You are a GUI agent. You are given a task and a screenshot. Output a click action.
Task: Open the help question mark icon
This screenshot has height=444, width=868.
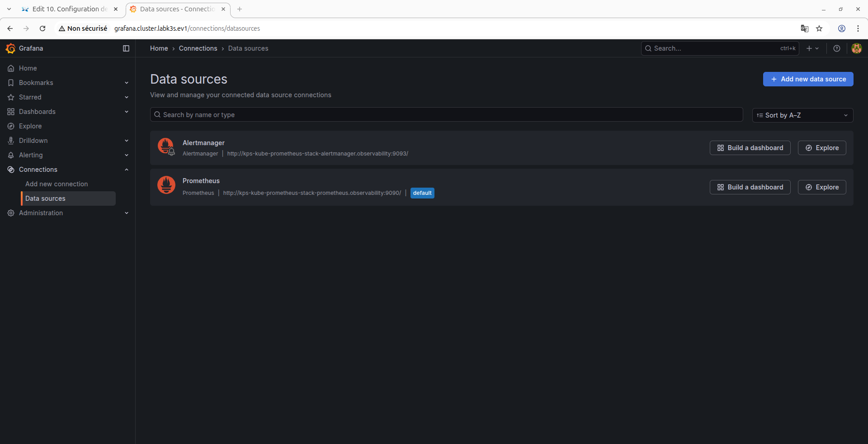click(x=837, y=48)
